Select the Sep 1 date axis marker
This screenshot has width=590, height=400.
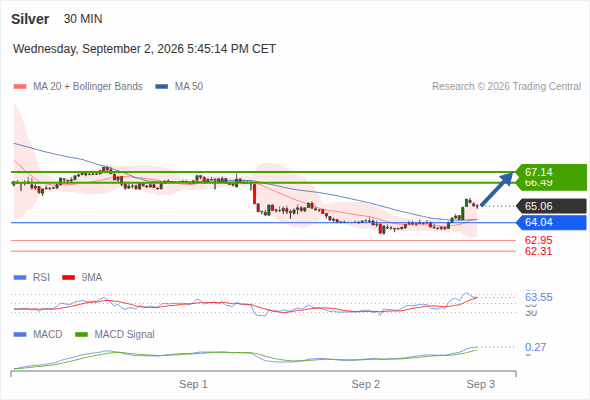coord(193,384)
